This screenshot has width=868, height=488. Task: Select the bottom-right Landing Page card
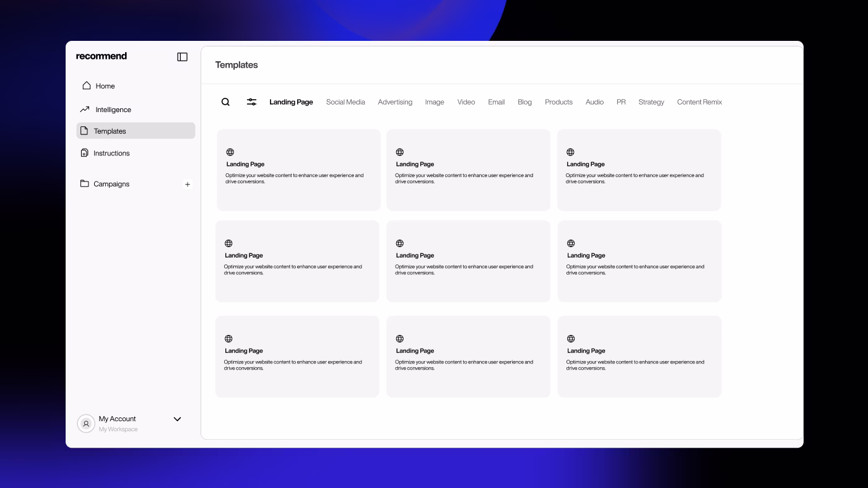click(639, 357)
